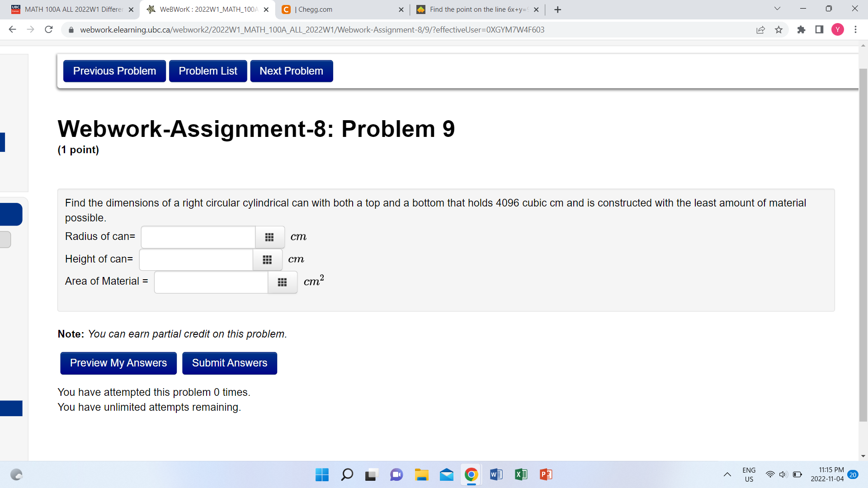Open equation editor for Height field
The height and width of the screenshot is (488, 868).
[x=267, y=260]
